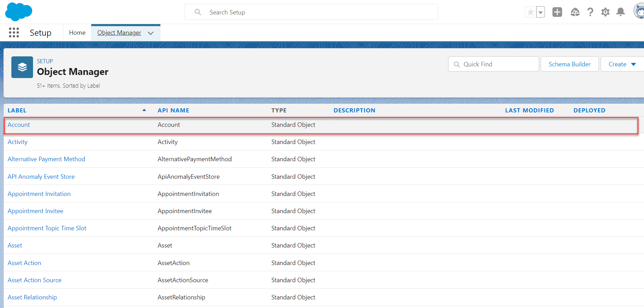Toggle sort direction arrow on Label column
Screen dimensions: 644x308
(x=144, y=110)
